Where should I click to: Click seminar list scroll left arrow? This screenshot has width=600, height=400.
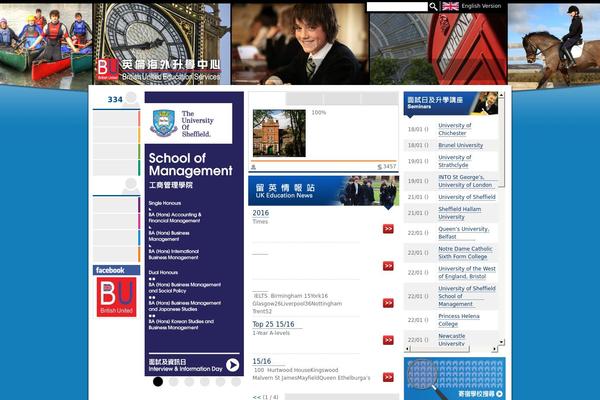[407, 349]
